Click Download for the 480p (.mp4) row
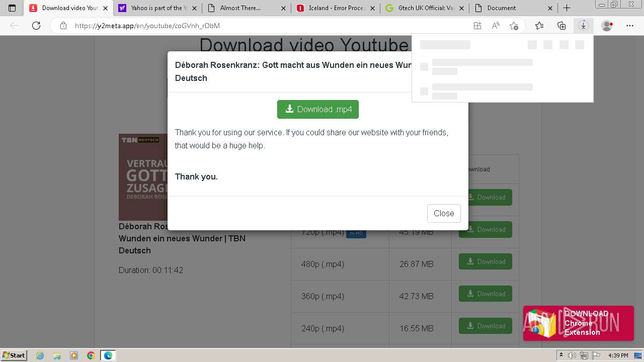The image size is (644, 362). (x=486, y=261)
